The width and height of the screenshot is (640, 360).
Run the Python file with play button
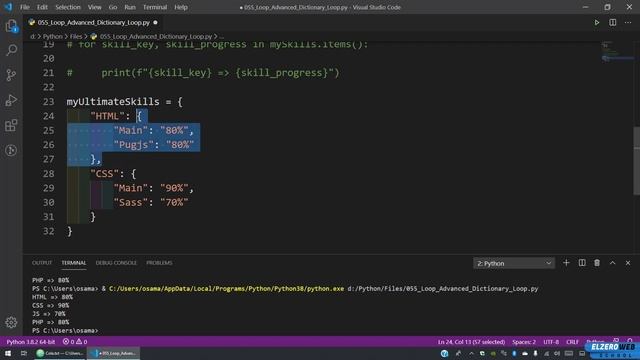tap(597, 22)
